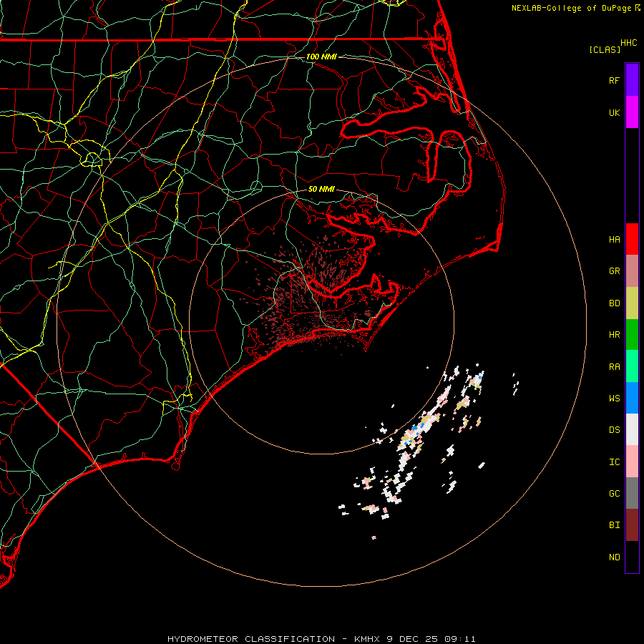Click the 50 NMI range ring label
Image resolution: width=644 pixels, height=644 pixels.
click(321, 189)
